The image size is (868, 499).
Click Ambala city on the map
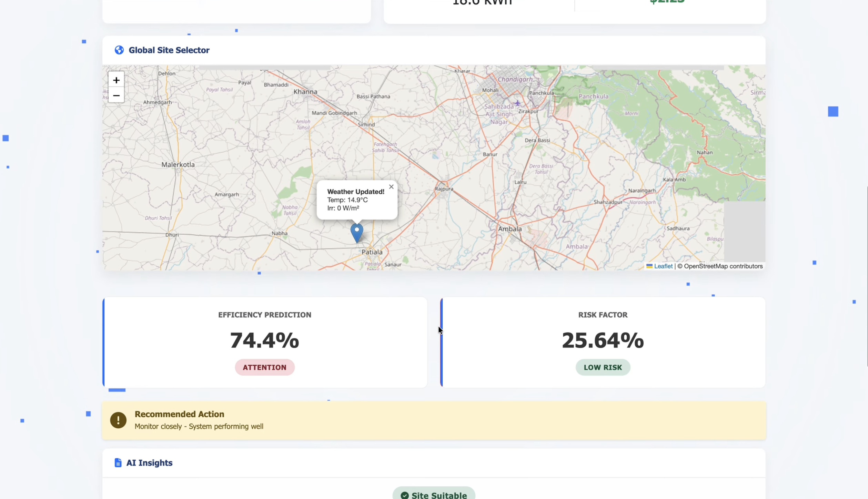pos(509,229)
